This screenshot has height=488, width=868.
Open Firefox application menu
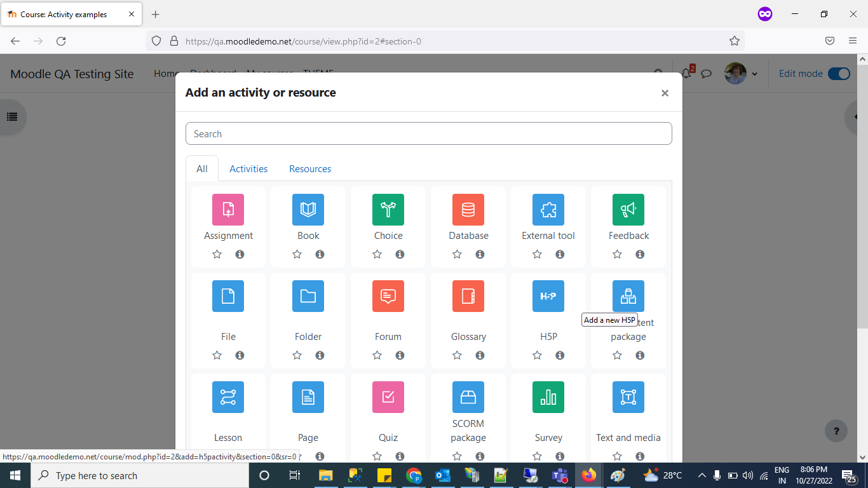[x=853, y=41]
